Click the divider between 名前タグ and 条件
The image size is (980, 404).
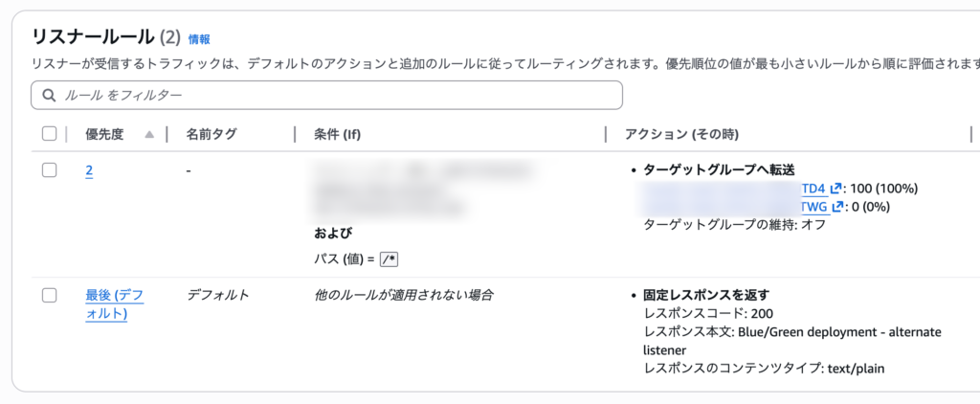[295, 135]
